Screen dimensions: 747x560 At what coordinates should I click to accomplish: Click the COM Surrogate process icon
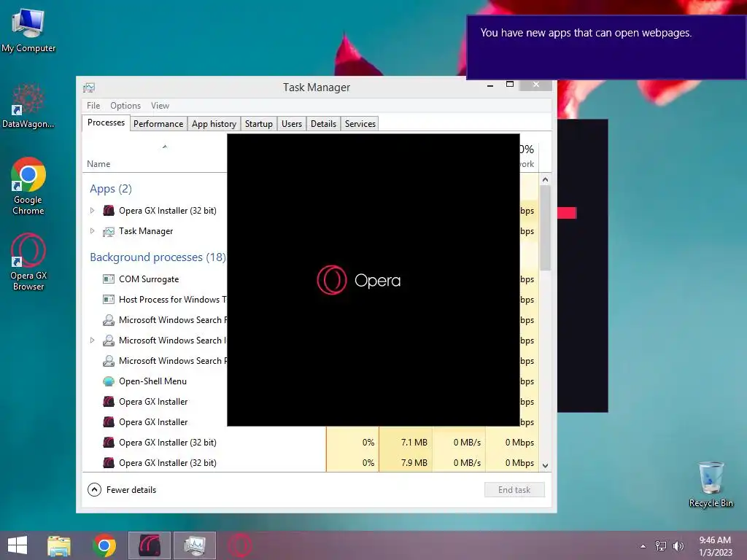click(x=109, y=279)
